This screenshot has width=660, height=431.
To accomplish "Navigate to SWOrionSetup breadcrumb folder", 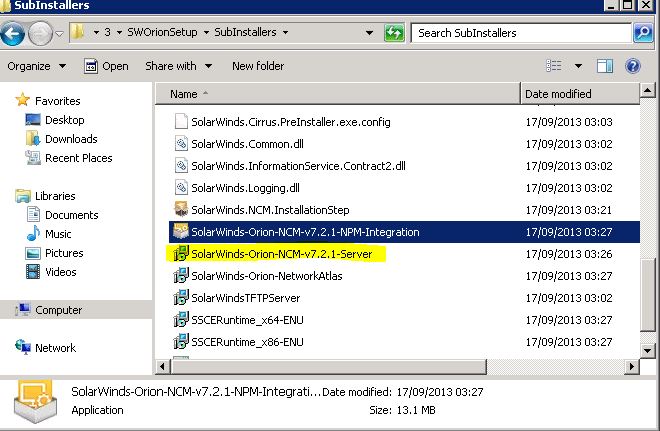I will point(162,32).
